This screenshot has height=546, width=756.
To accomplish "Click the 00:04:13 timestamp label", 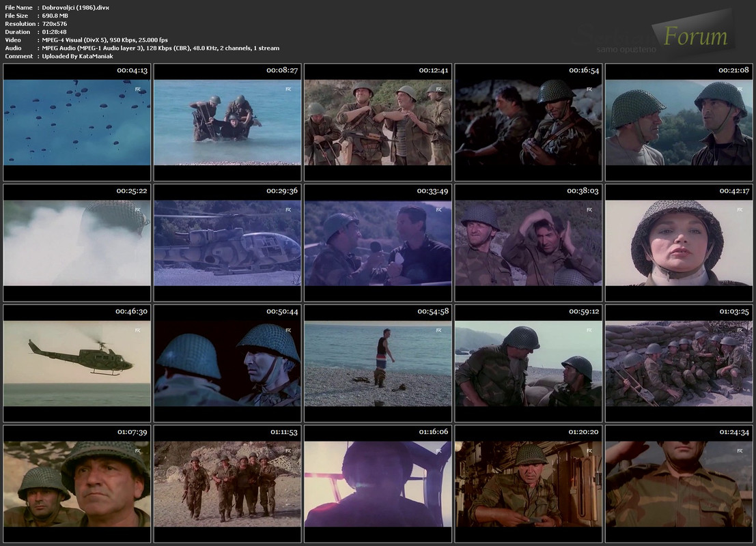I will (132, 70).
